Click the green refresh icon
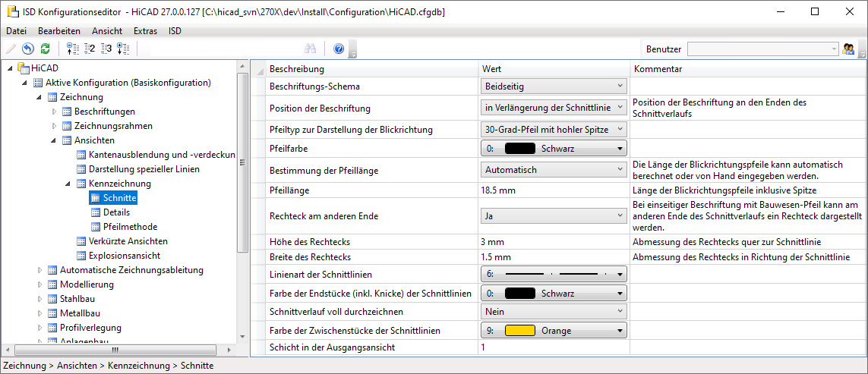The image size is (868, 374). point(46,49)
